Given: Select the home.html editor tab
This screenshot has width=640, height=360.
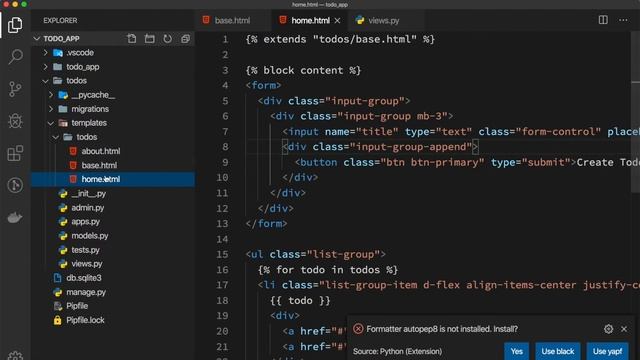Looking at the screenshot, I should click(x=310, y=20).
